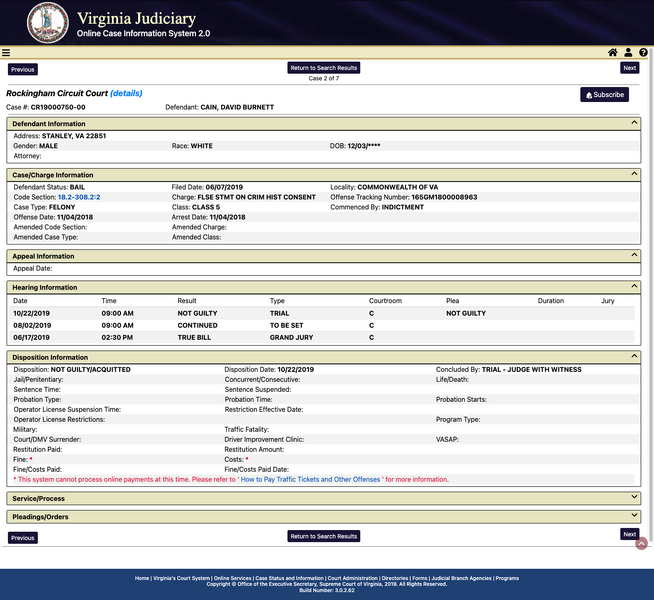The height and width of the screenshot is (600, 654).
Task: Open the court (details) link
Action: (x=126, y=93)
